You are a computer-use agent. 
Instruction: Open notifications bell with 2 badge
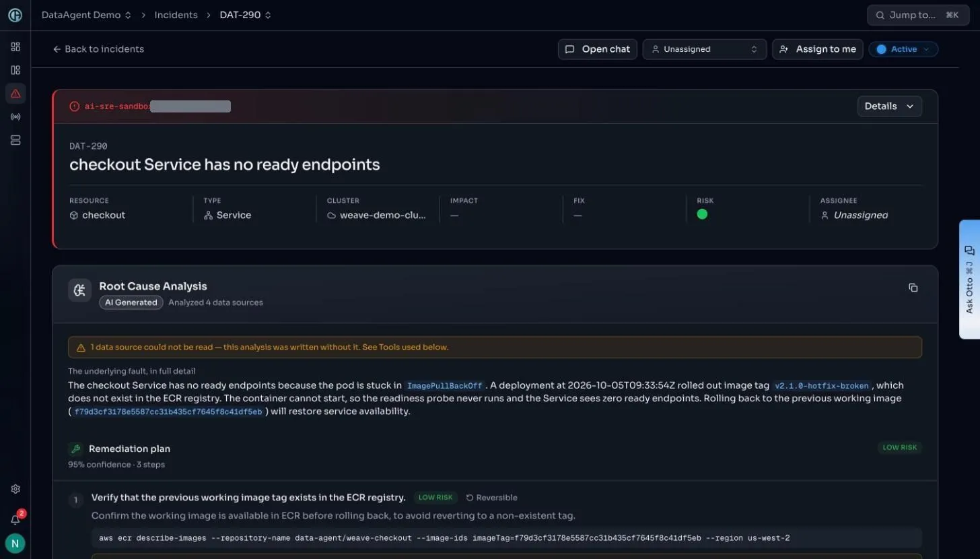tap(15, 519)
